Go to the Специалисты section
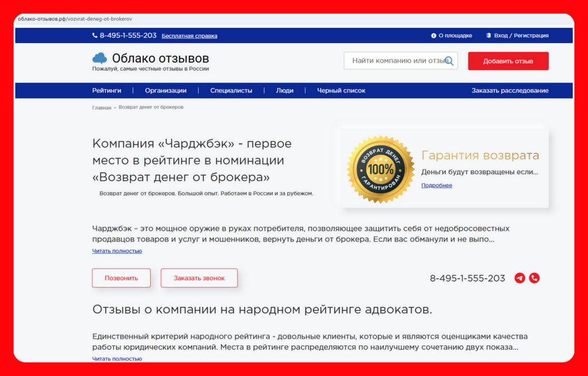This screenshot has width=588, height=376. 231,90
